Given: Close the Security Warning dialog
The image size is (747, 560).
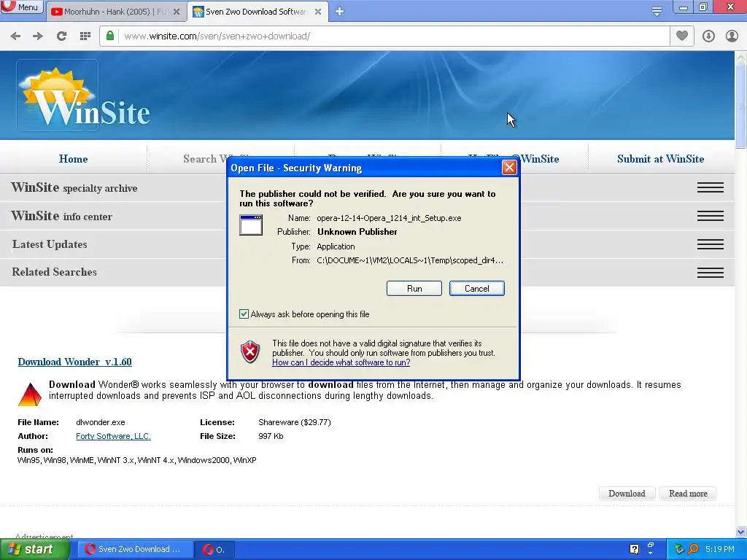Looking at the screenshot, I should coord(509,168).
